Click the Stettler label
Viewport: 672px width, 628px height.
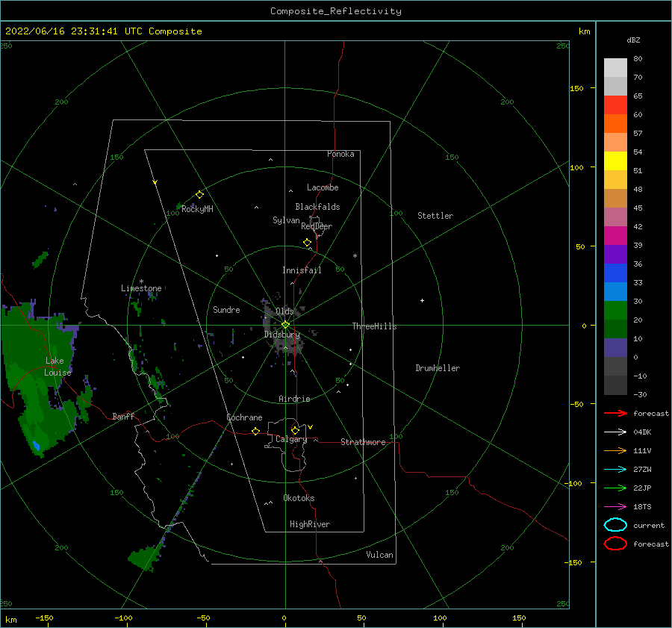435,216
